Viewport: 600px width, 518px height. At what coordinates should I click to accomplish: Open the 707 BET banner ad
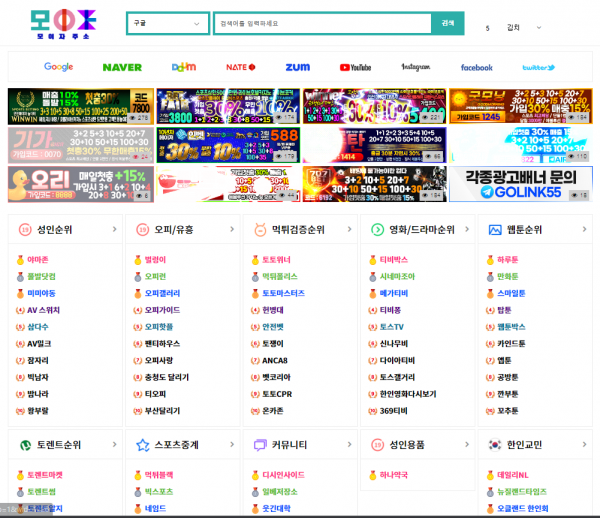[374, 184]
